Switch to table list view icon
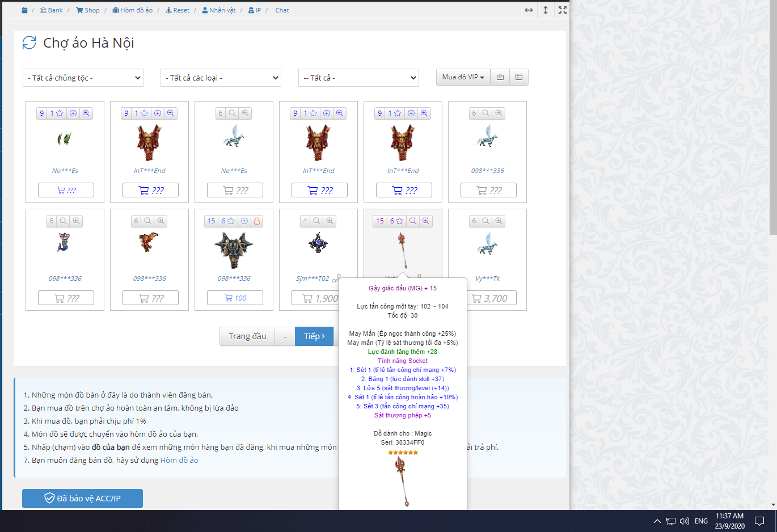 pos(519,77)
